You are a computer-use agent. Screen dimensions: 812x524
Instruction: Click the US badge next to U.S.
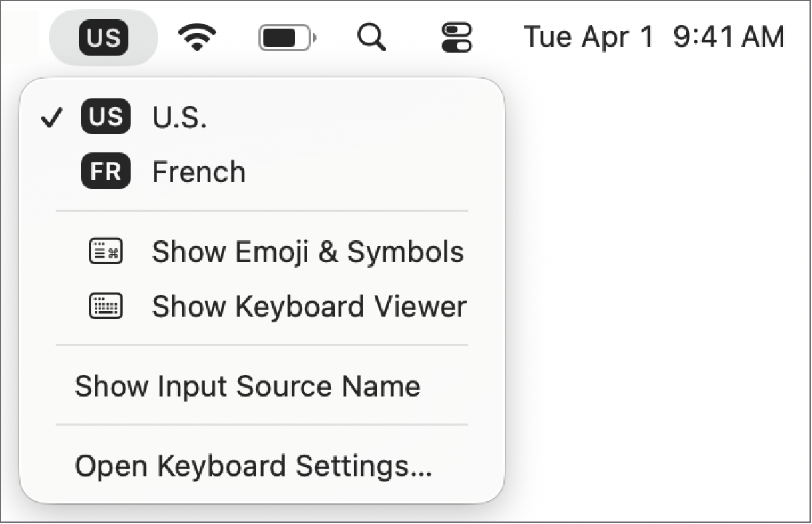[x=105, y=117]
